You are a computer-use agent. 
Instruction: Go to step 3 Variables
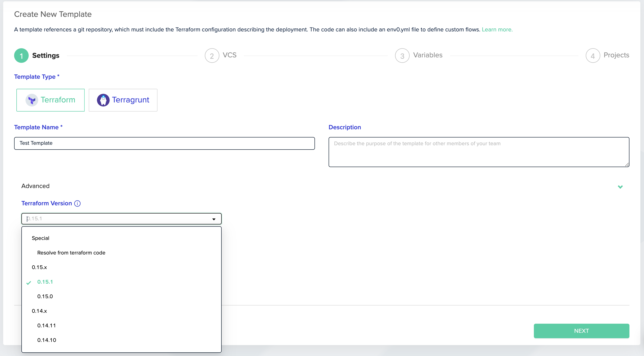tap(419, 56)
